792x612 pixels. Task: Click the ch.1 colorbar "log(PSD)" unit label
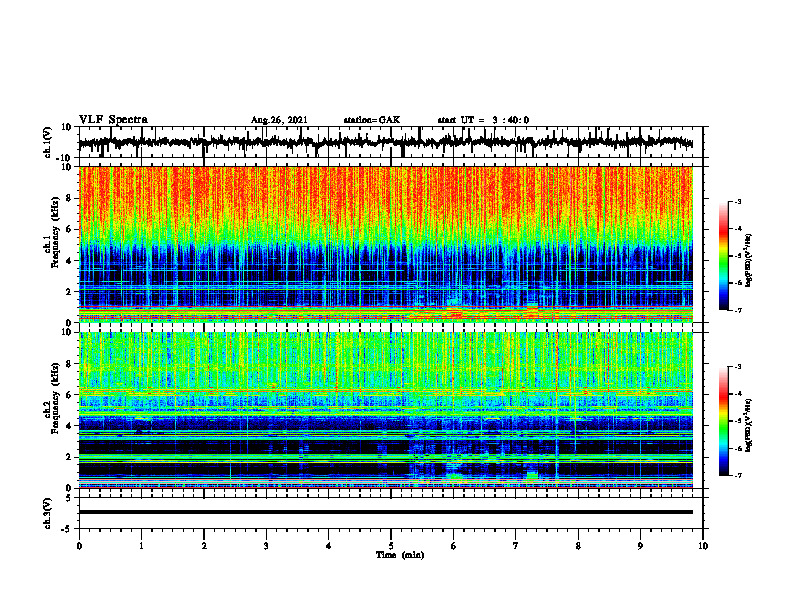[749, 260]
